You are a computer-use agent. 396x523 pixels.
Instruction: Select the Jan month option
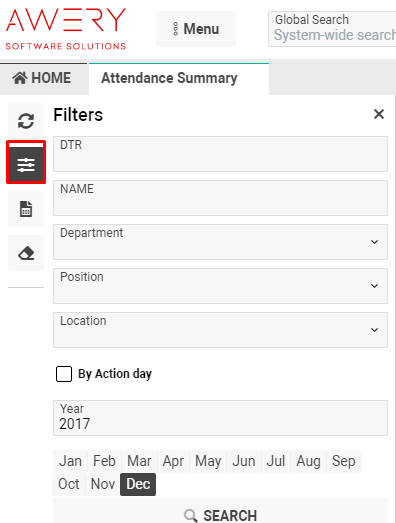70,461
